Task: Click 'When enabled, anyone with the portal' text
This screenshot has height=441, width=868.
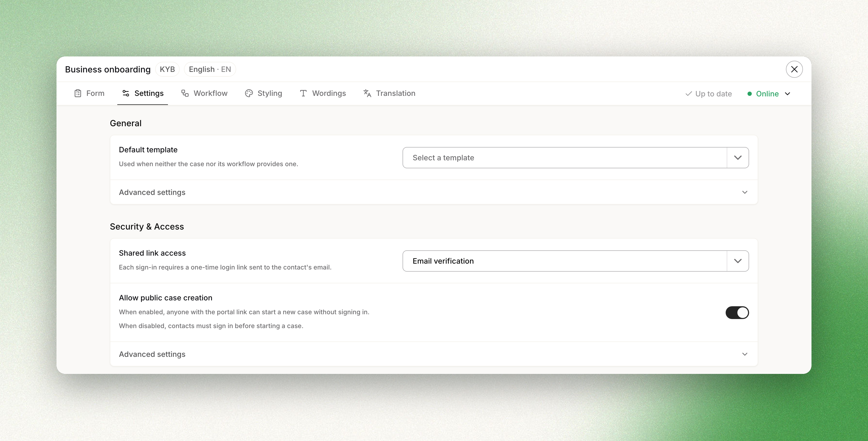Action: pyautogui.click(x=244, y=312)
